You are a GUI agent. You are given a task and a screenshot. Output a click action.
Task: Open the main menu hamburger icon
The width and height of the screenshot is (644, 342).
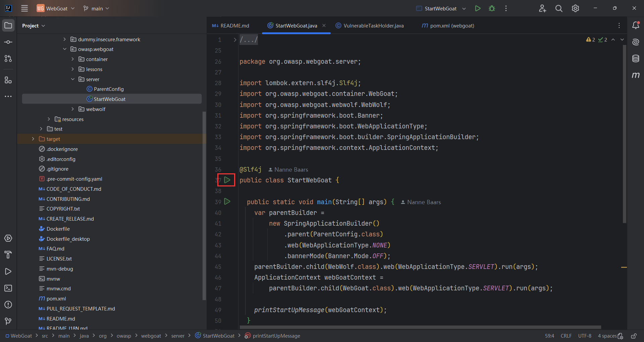pyautogui.click(x=24, y=8)
